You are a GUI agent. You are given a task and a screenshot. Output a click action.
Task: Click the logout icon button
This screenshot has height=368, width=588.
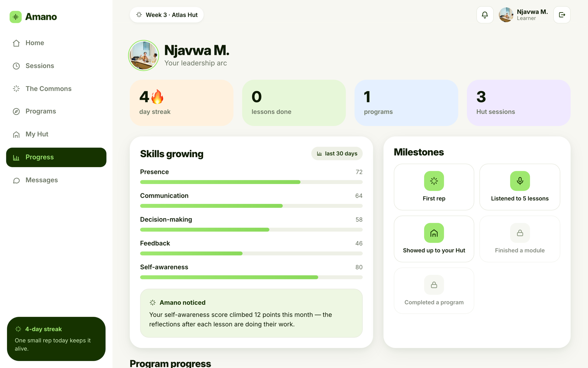[562, 15]
